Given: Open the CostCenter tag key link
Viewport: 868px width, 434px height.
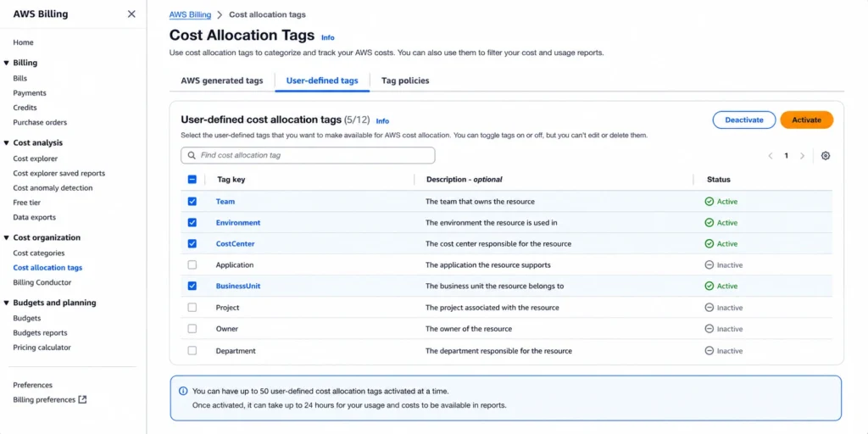Looking at the screenshot, I should pyautogui.click(x=236, y=243).
